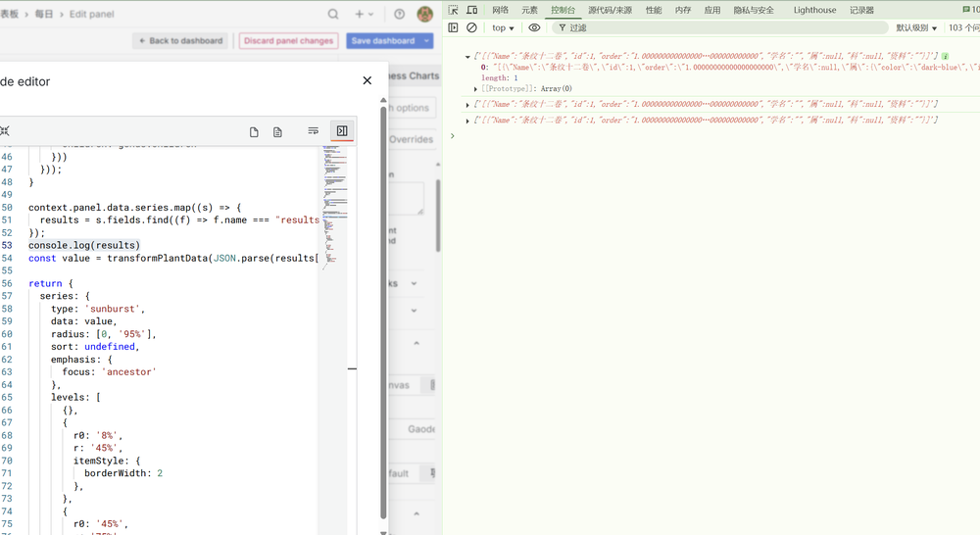Click Save dashboard button

click(x=383, y=40)
